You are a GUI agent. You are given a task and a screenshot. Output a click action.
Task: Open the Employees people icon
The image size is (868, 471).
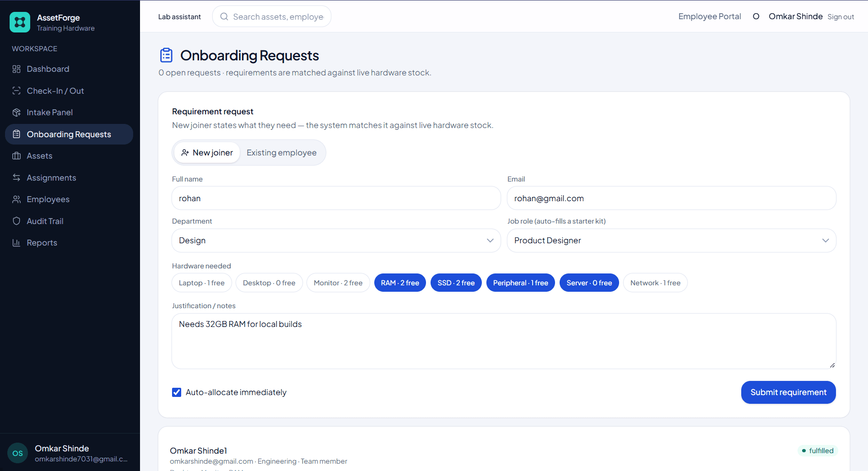pyautogui.click(x=16, y=199)
